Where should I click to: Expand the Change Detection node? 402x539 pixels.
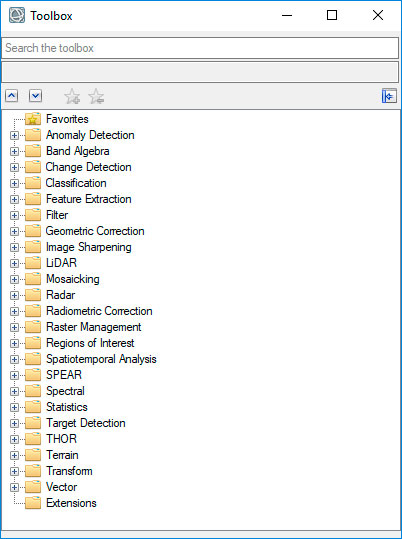click(14, 167)
